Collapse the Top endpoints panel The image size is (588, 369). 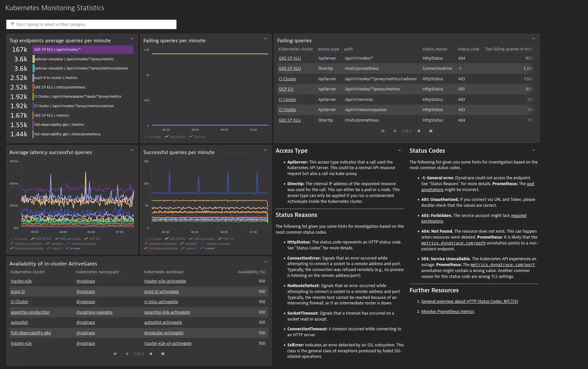tap(132, 38)
